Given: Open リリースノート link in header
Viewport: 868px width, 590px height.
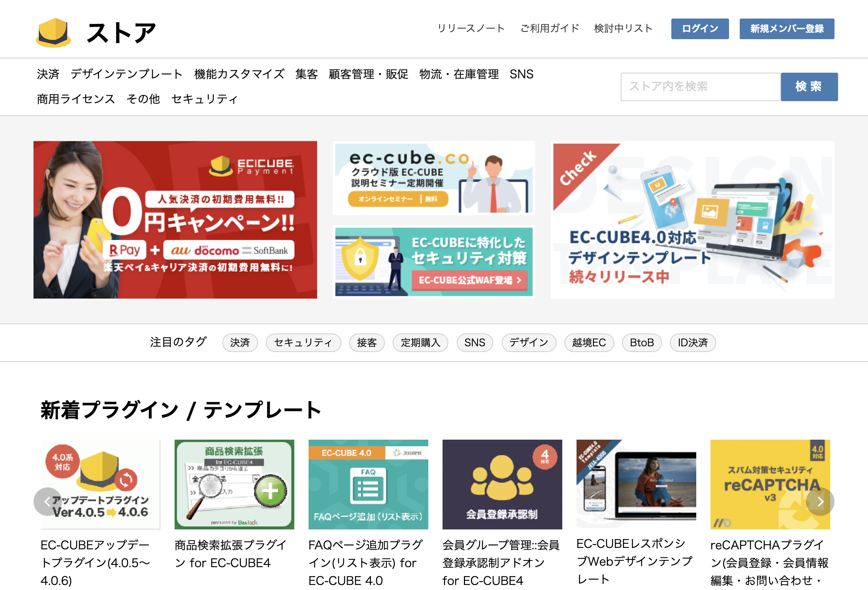Looking at the screenshot, I should 471,29.
